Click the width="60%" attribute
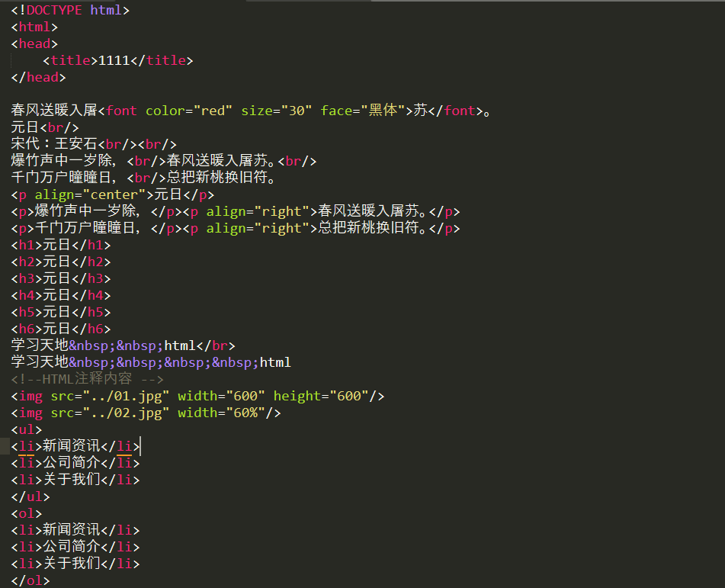 222,413
